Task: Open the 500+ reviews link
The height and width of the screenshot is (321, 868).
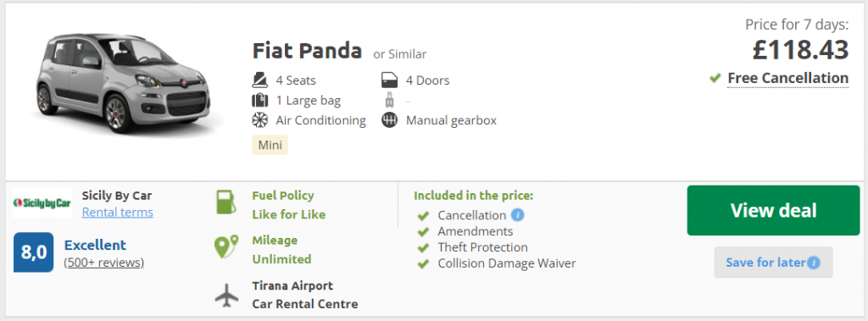Action: point(104,263)
